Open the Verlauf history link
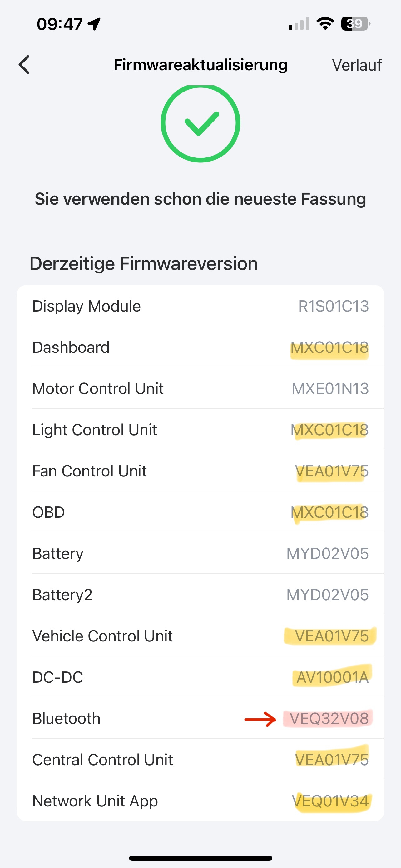Screen dimensions: 401x868 [x=357, y=65]
